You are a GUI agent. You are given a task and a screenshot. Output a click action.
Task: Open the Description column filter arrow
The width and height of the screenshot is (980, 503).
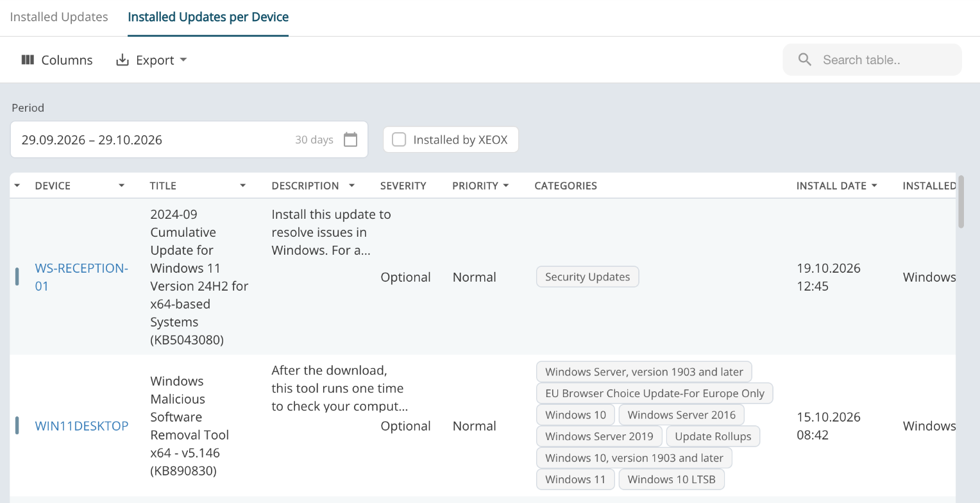[x=351, y=185]
